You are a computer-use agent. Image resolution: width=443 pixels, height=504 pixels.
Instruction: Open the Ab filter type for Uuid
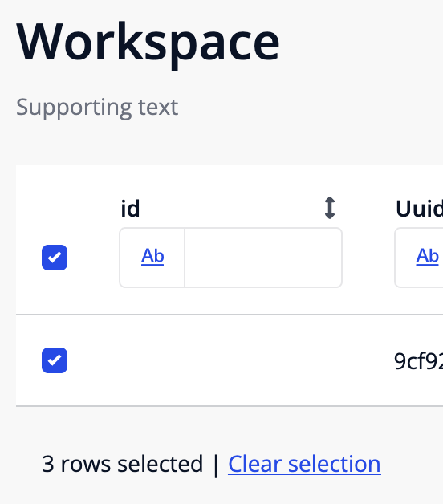point(427,256)
